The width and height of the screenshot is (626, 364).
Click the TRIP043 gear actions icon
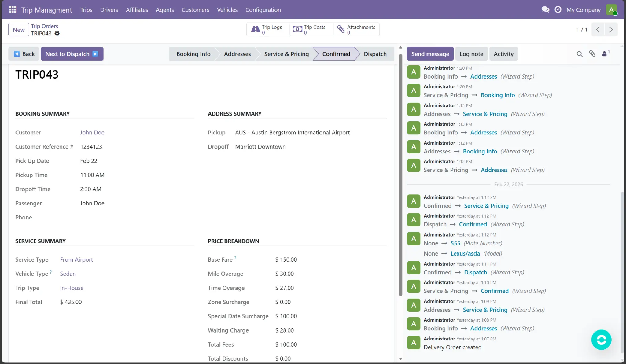(x=57, y=34)
